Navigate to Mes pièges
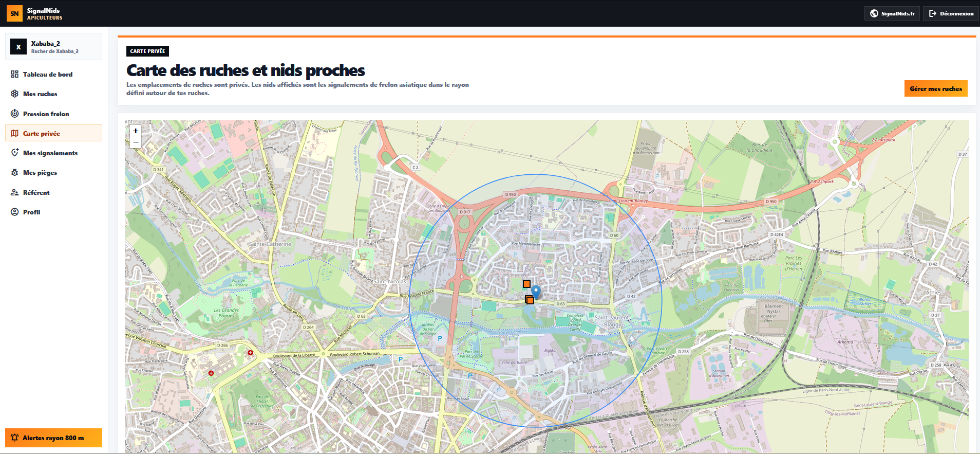980x454 pixels. pos(53,172)
